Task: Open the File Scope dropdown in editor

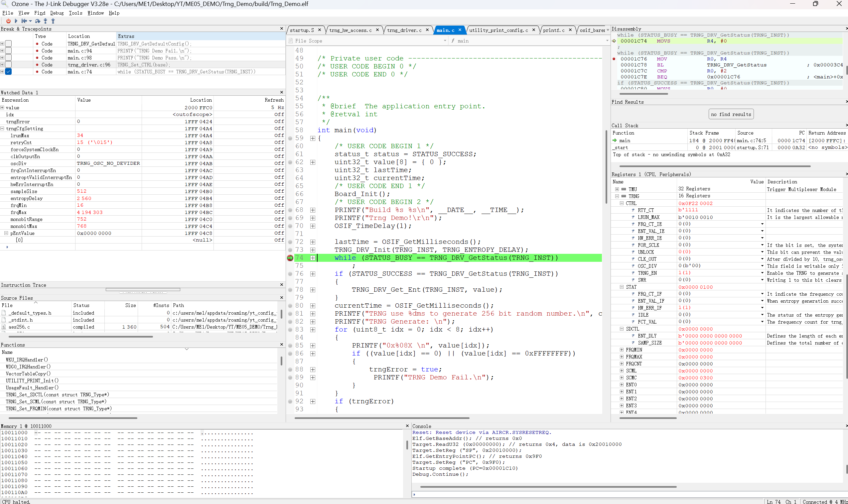Action: click(x=445, y=41)
